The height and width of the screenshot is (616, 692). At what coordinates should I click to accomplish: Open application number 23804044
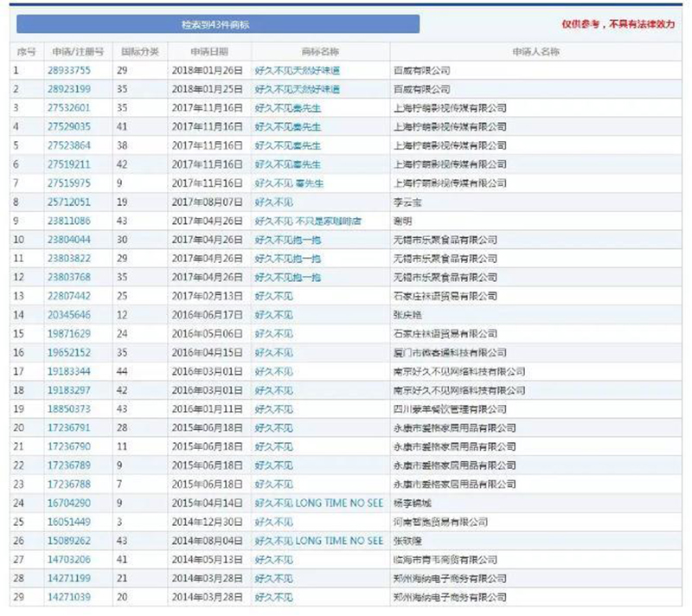(69, 240)
